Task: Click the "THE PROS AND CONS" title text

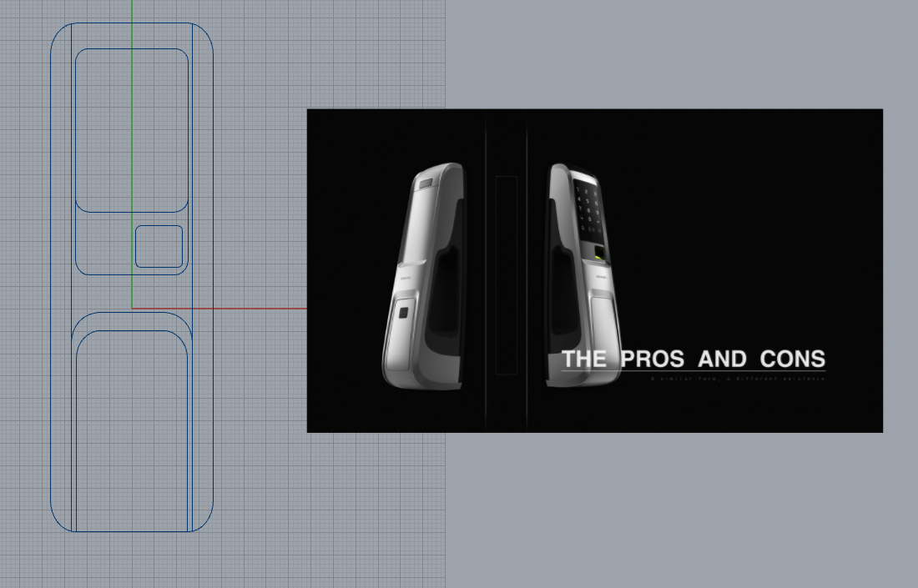Action: click(x=693, y=359)
